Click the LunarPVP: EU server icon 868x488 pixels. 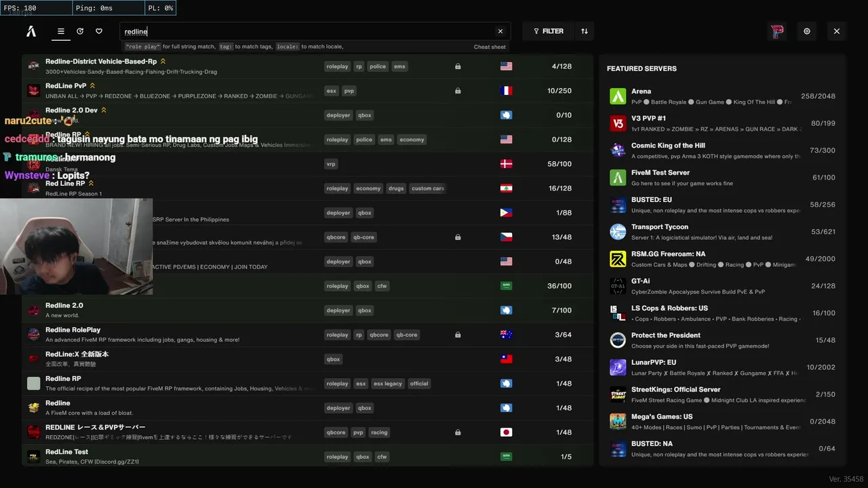tap(618, 367)
